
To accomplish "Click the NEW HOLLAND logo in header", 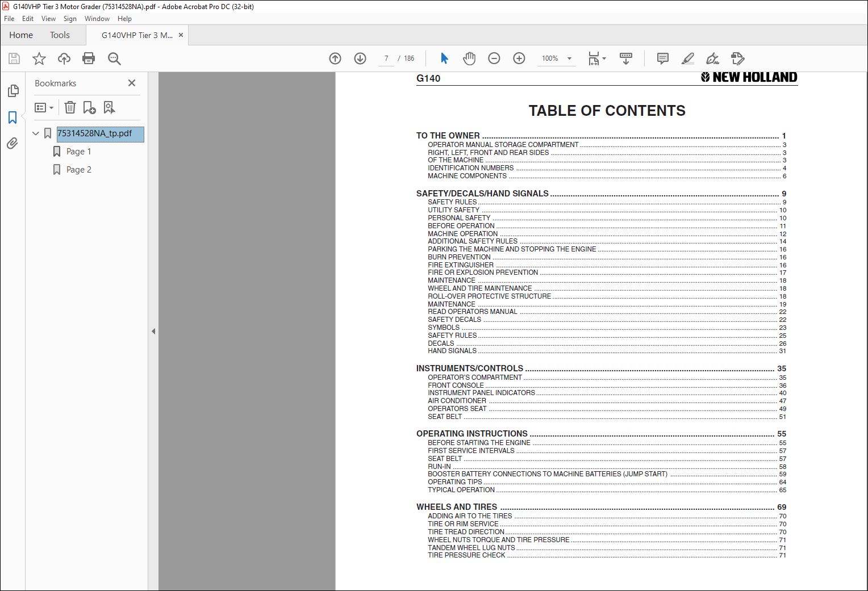I will pyautogui.click(x=749, y=78).
